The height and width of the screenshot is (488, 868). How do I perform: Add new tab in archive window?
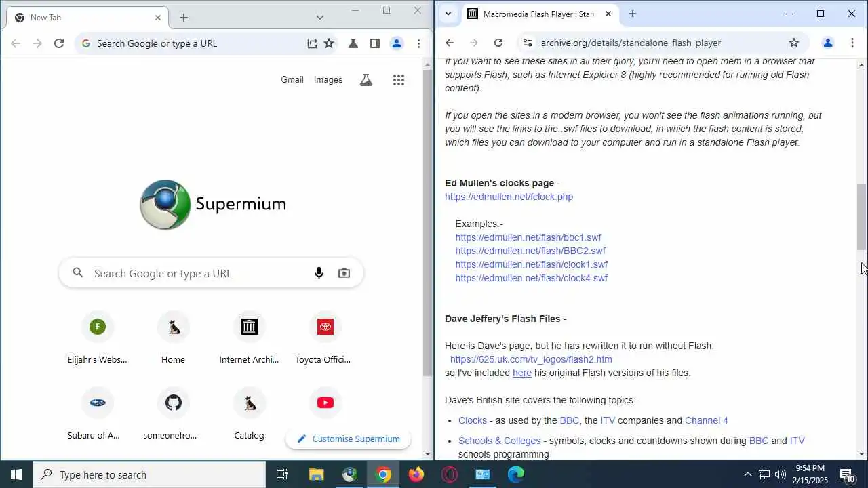(632, 14)
